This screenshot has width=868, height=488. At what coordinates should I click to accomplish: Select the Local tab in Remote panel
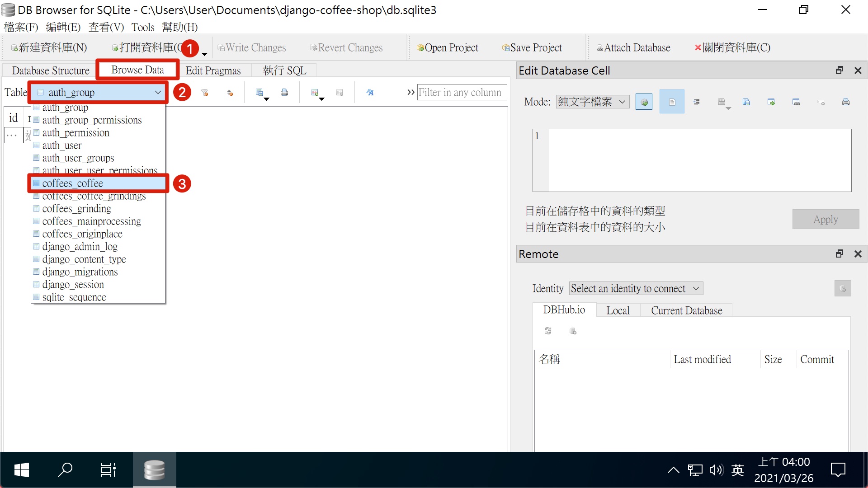tap(618, 310)
